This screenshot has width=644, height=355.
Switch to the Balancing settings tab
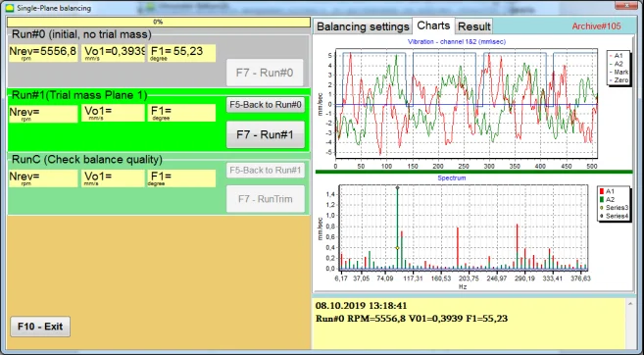(363, 26)
